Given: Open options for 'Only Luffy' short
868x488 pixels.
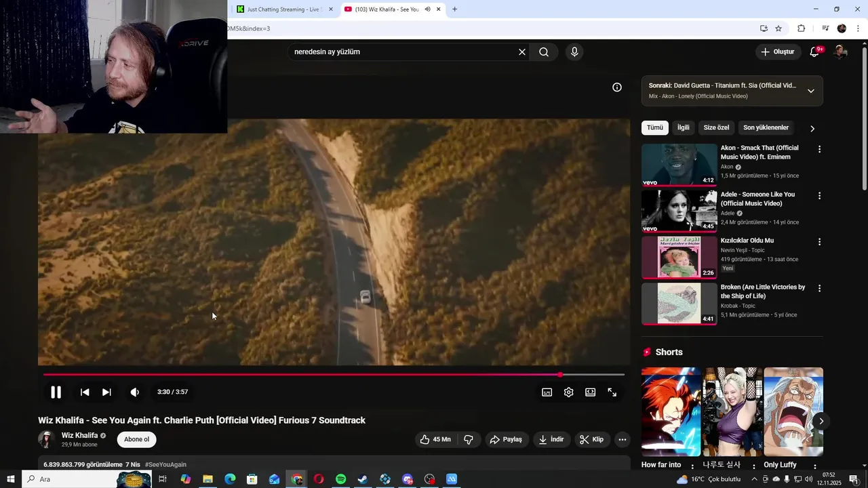Looking at the screenshot, I should coord(814,466).
